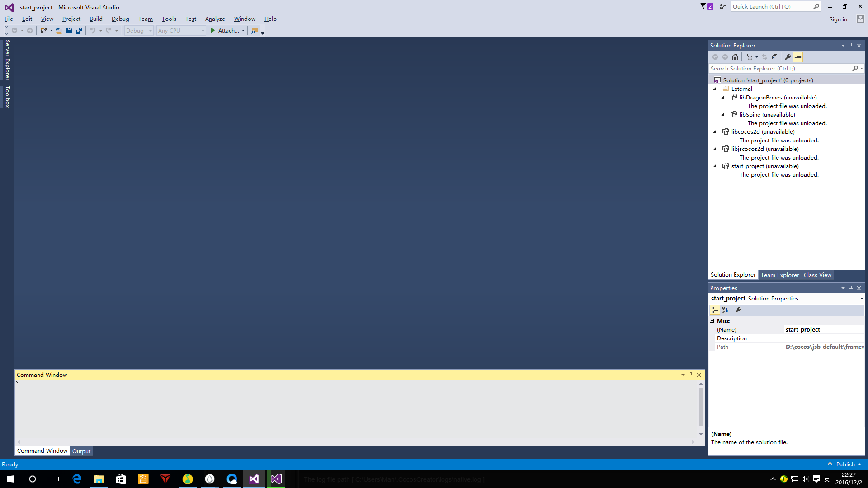Open the Build menu
This screenshot has height=488, width=868.
coord(96,19)
